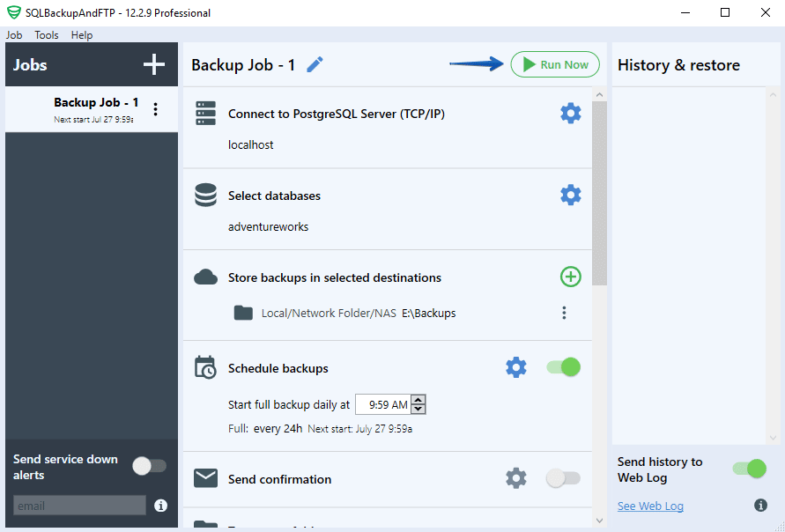This screenshot has width=785, height=532.
Task: Decrease the backup start time with down arrow
Action: click(418, 410)
